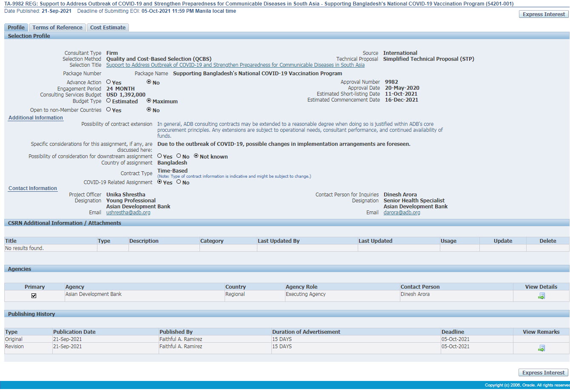
Task: Select Budget Type Estimated radio button
Action: (x=109, y=101)
